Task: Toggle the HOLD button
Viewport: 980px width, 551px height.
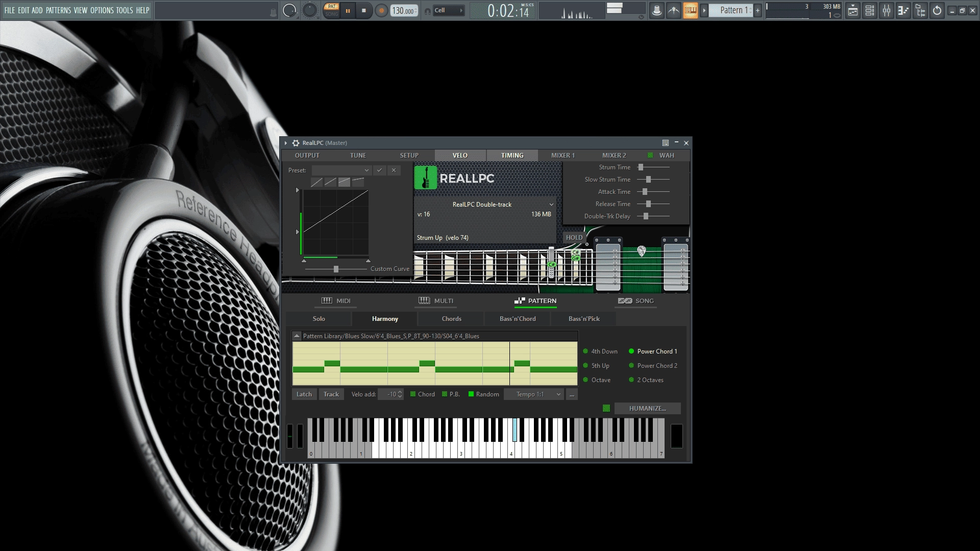Action: pos(574,238)
